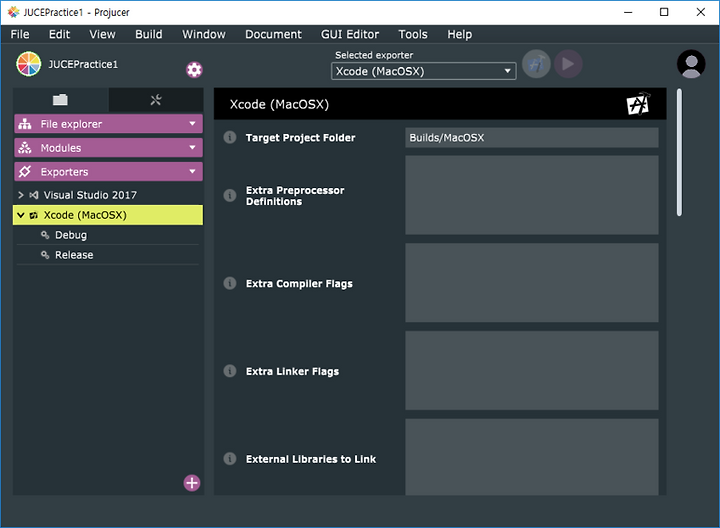Screen dimensions: 720x528
Task: Click the Extra Preprocessor Definitions text box
Action: click(x=532, y=195)
